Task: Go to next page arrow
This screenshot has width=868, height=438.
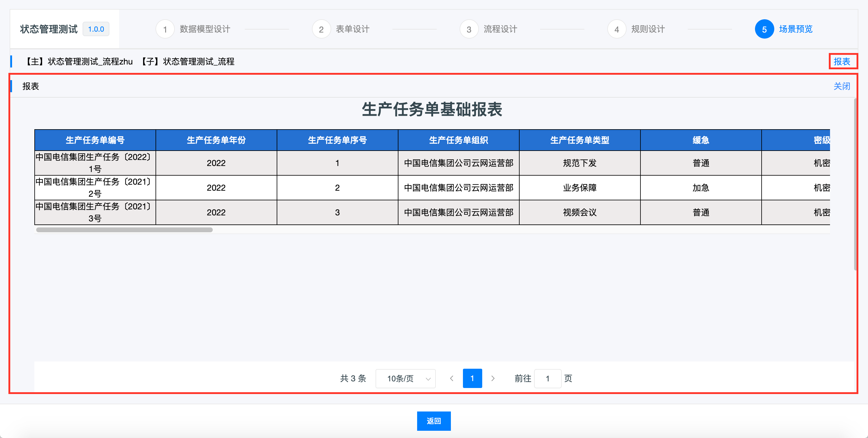Action: point(493,378)
